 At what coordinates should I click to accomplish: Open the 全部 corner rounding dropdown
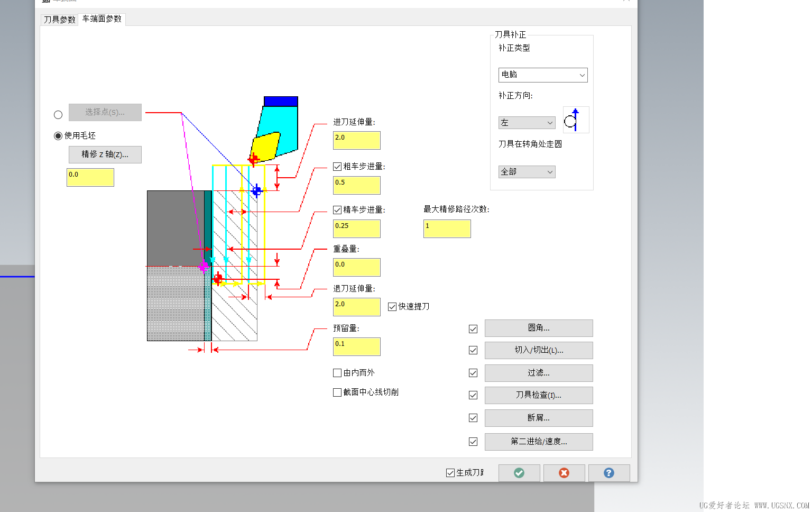[x=527, y=172]
